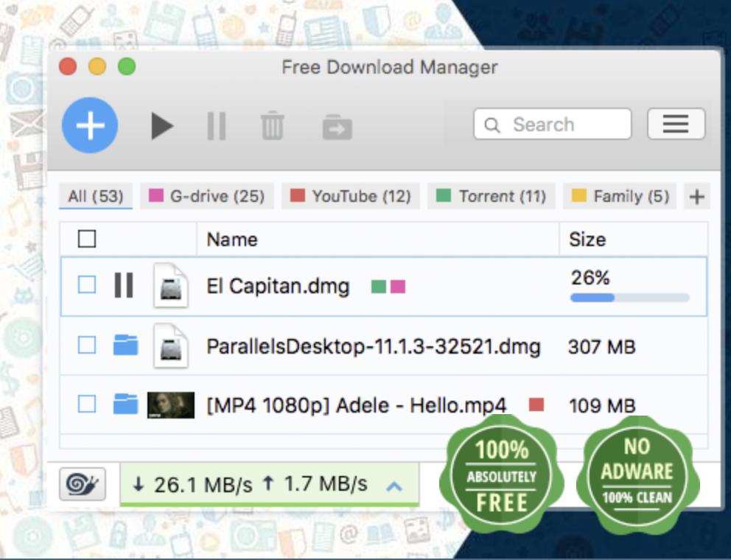The height and width of the screenshot is (560, 731).
Task: Click the 26% progress text
Action: click(x=590, y=278)
